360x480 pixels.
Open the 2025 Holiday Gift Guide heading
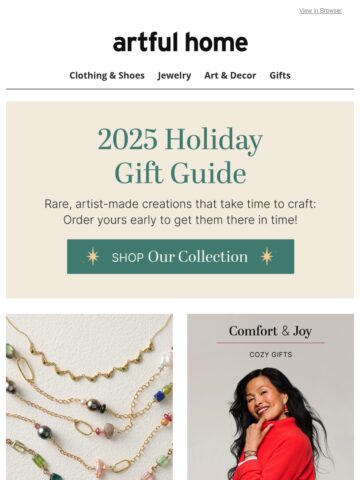180,156
